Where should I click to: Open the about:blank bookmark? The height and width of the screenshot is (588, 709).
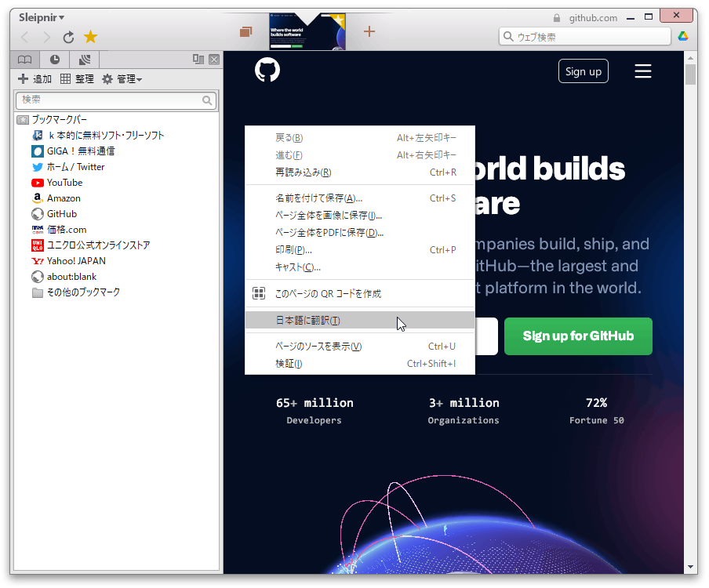click(64, 277)
